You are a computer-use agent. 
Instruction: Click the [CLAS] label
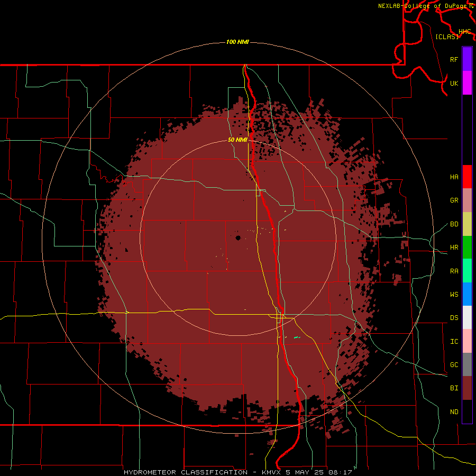tap(447, 36)
